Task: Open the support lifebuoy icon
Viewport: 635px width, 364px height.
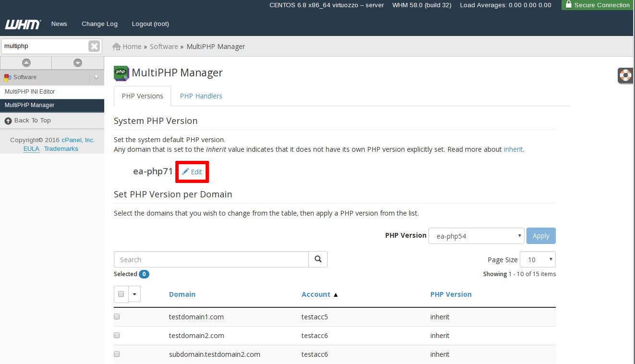Action: pos(625,75)
